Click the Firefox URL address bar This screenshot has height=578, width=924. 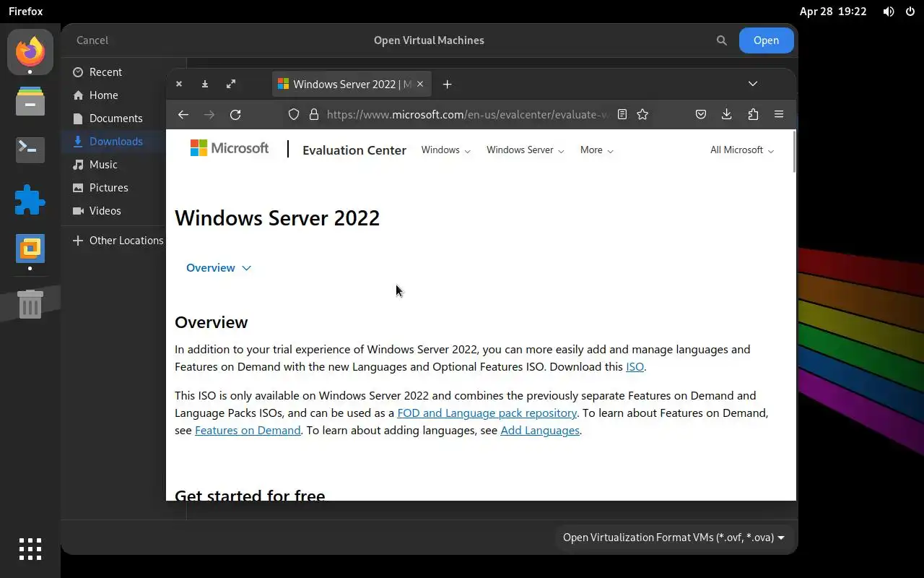click(x=468, y=114)
